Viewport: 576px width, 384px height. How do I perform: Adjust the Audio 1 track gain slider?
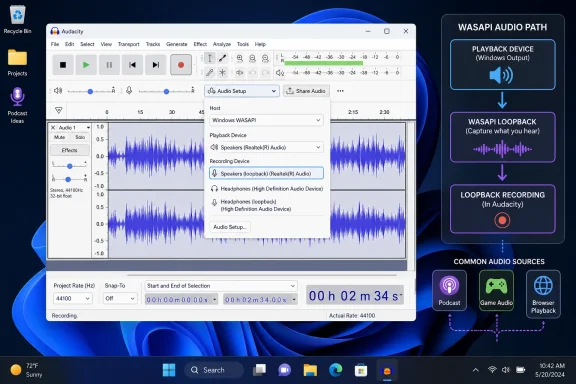click(x=69, y=166)
